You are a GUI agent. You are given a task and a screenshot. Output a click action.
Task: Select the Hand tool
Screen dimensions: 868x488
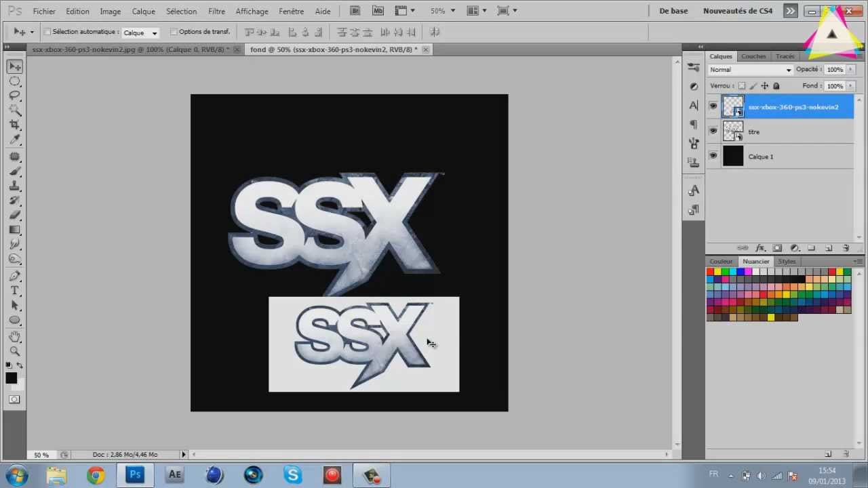[15, 337]
